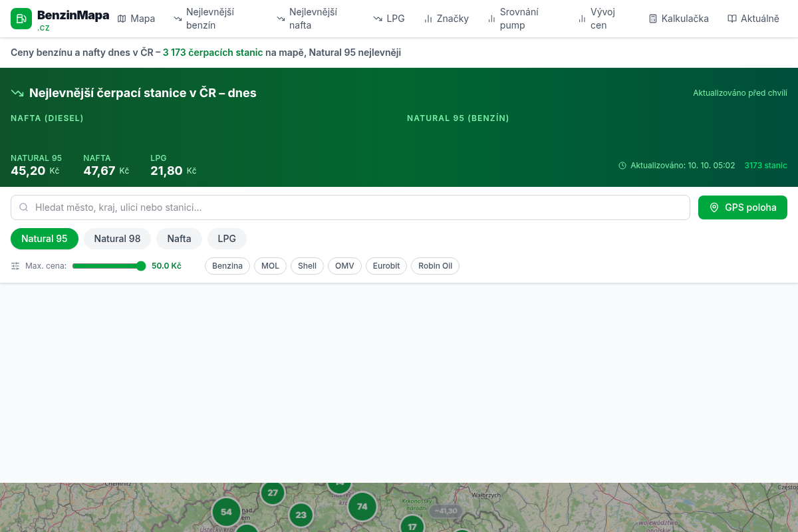Screen dimensions: 798x532
Task: Toggle the MOL brand filter
Action: [x=270, y=266]
